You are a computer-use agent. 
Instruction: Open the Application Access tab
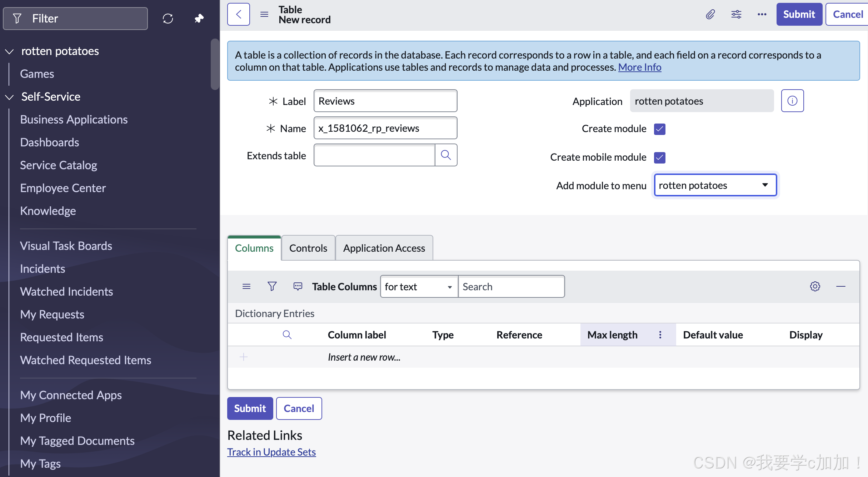tap(384, 248)
